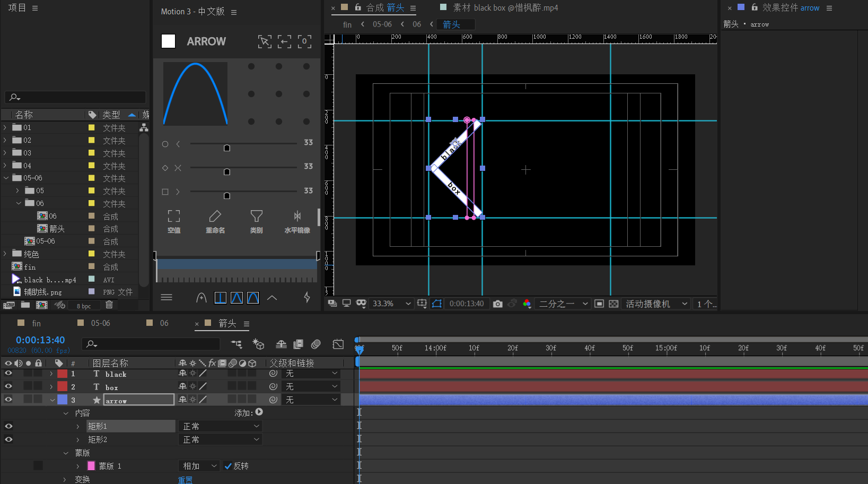Viewport: 868px width, 484px height.
Task: Hide the box text layer
Action: [8, 386]
